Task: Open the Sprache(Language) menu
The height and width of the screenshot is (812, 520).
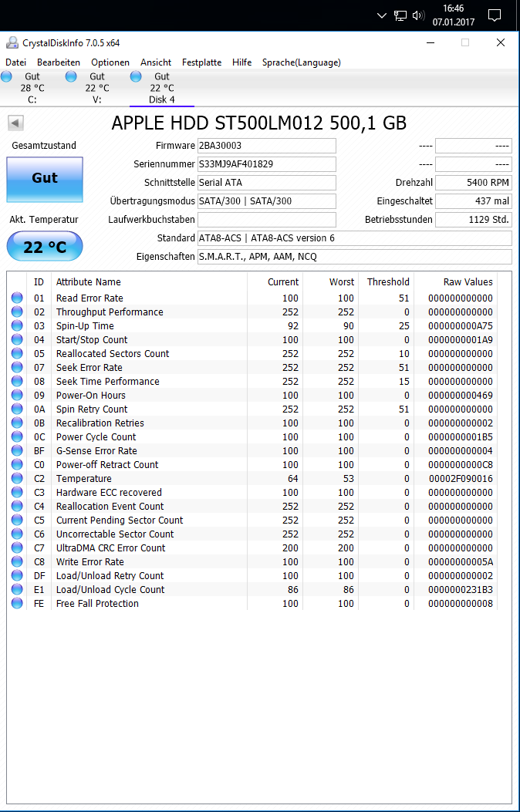Action: [302, 62]
